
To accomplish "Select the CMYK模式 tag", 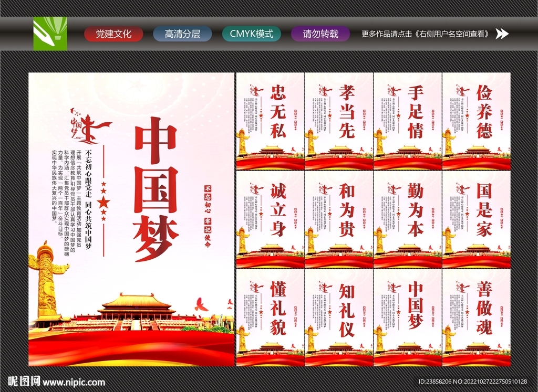I will coord(251,34).
